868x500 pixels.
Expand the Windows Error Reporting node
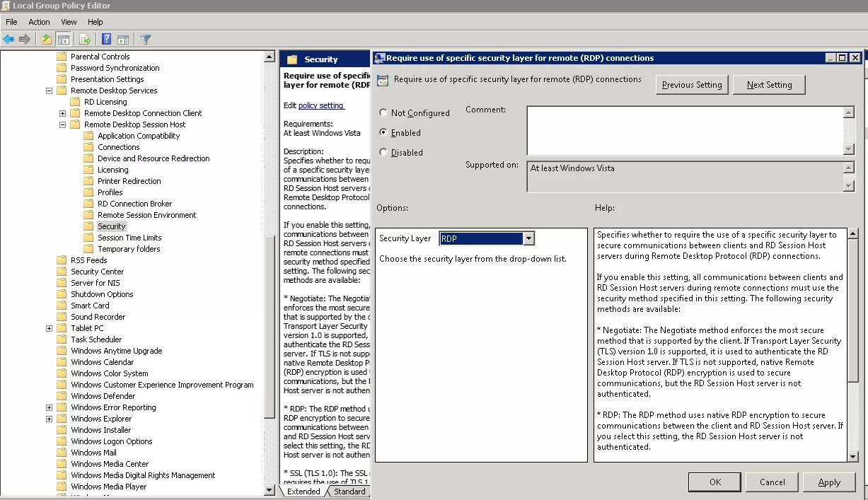(49, 407)
